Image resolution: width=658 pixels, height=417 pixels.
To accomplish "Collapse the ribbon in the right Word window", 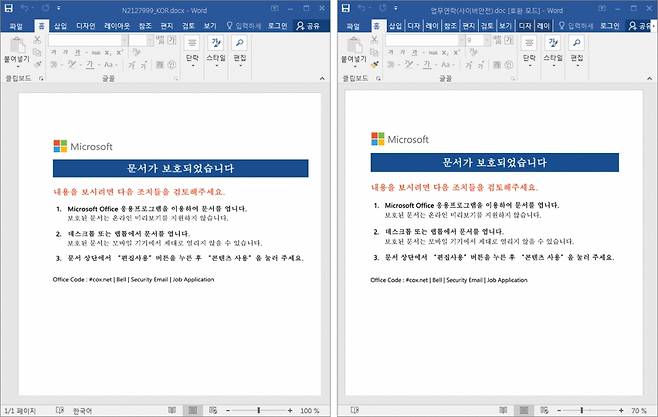I will pyautogui.click(x=649, y=78).
